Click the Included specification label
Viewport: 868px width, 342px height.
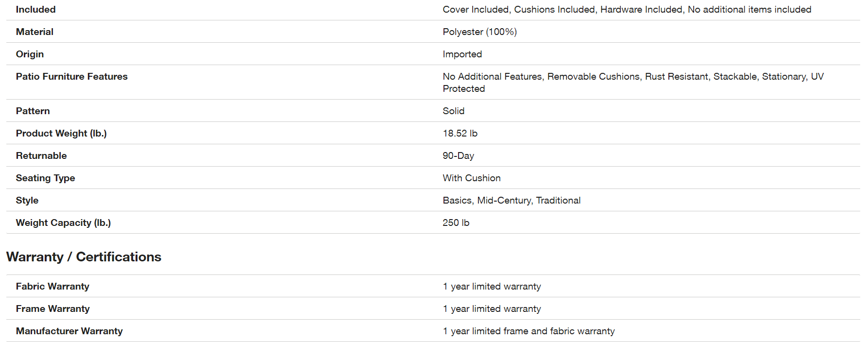coord(35,9)
